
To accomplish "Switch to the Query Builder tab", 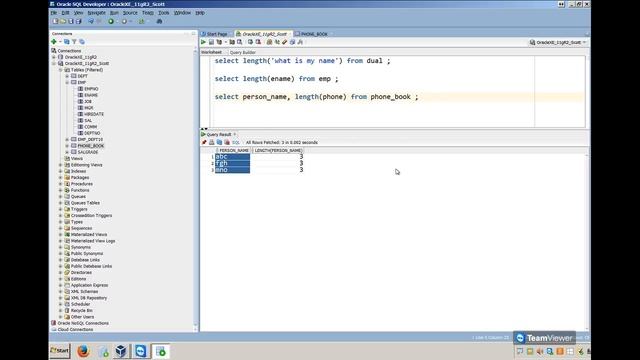I will pyautogui.click(x=242, y=53).
